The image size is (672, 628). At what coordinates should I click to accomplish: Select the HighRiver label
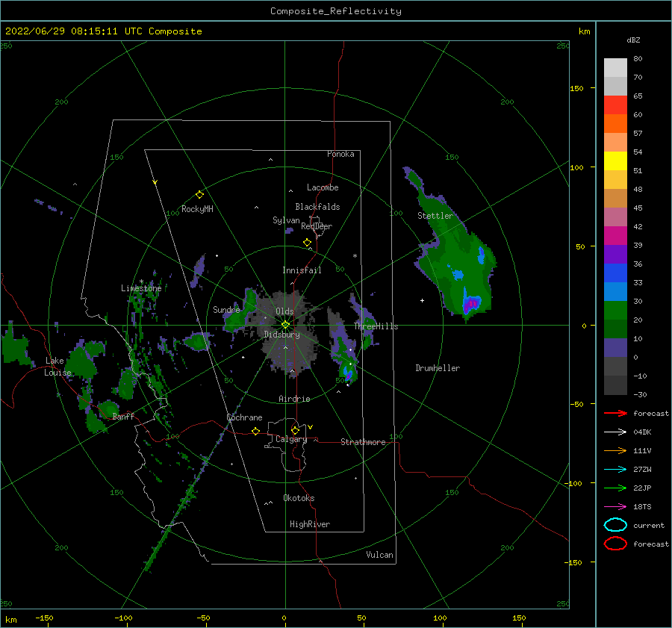tap(310, 524)
